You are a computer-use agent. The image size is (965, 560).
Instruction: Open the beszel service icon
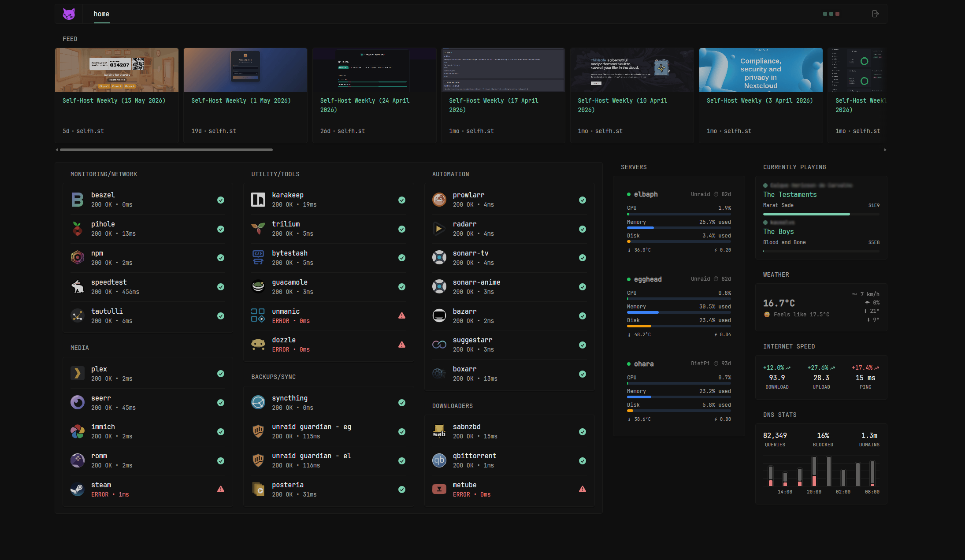78,200
